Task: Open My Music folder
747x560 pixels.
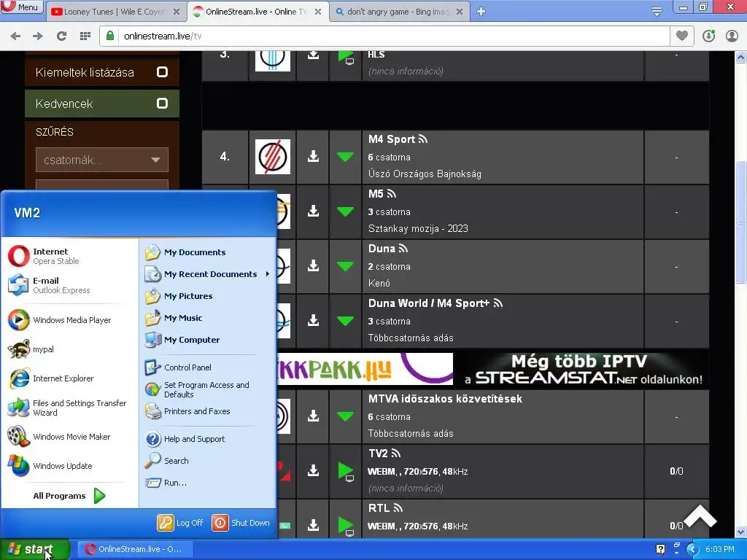Action: point(174,318)
